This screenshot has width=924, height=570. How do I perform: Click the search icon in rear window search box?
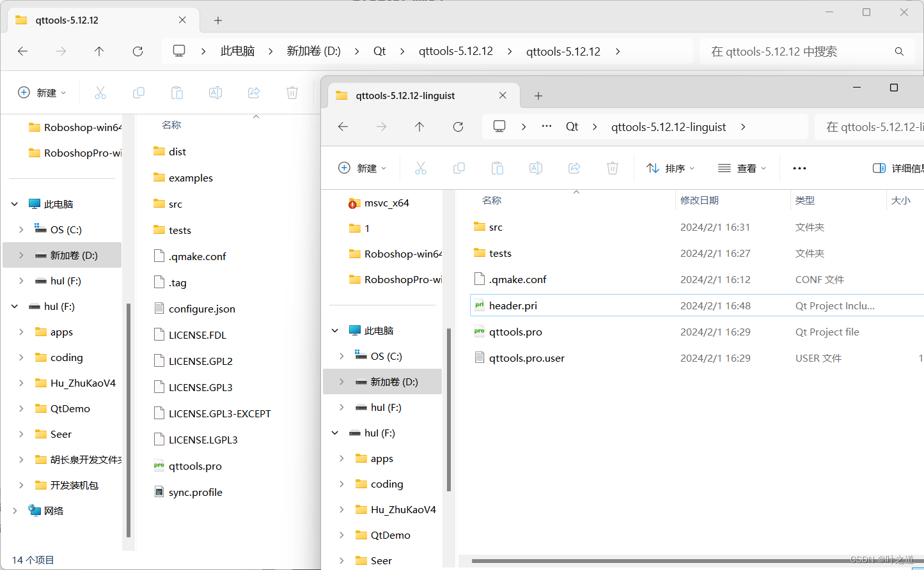coord(899,52)
